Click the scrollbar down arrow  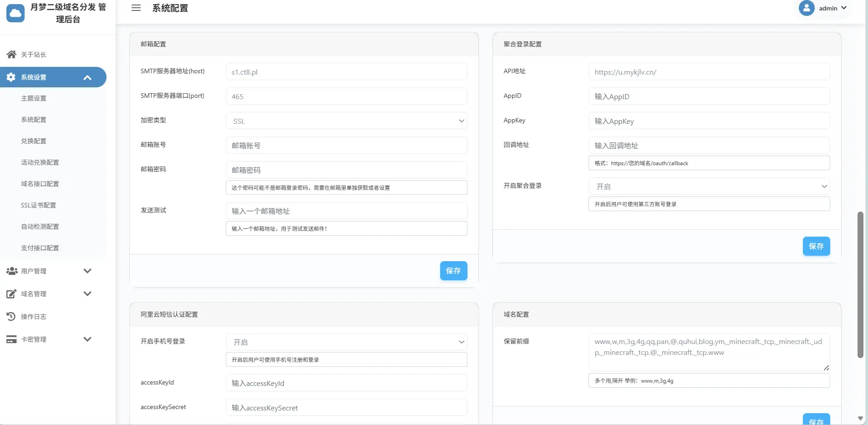click(860, 418)
